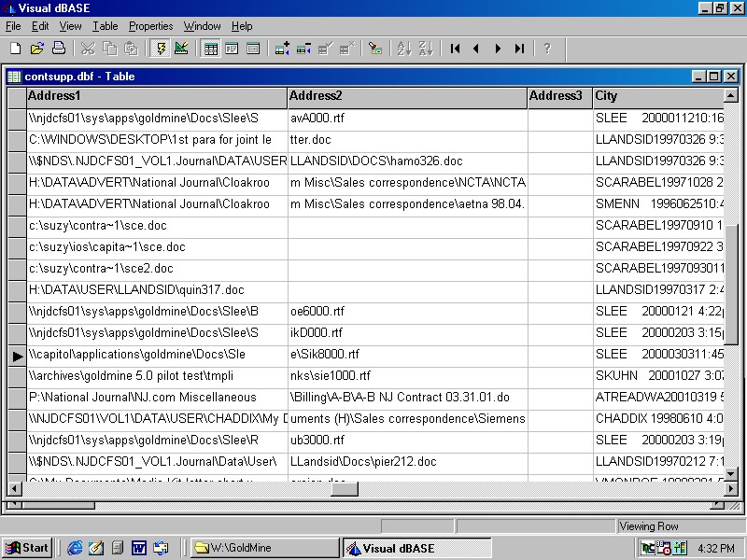Viewport: 747px width, 560px height.
Task: Launch Microsoft Word from the quick launch bar
Action: (x=138, y=548)
